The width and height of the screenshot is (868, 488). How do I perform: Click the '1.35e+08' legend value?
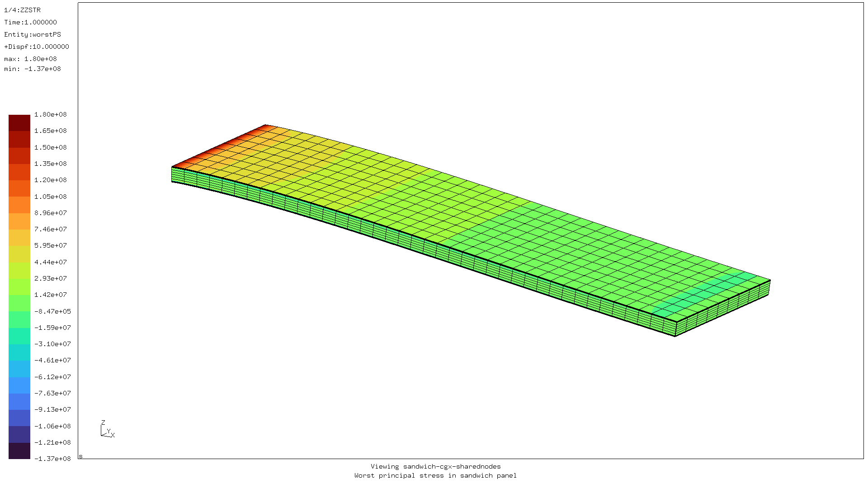51,164
